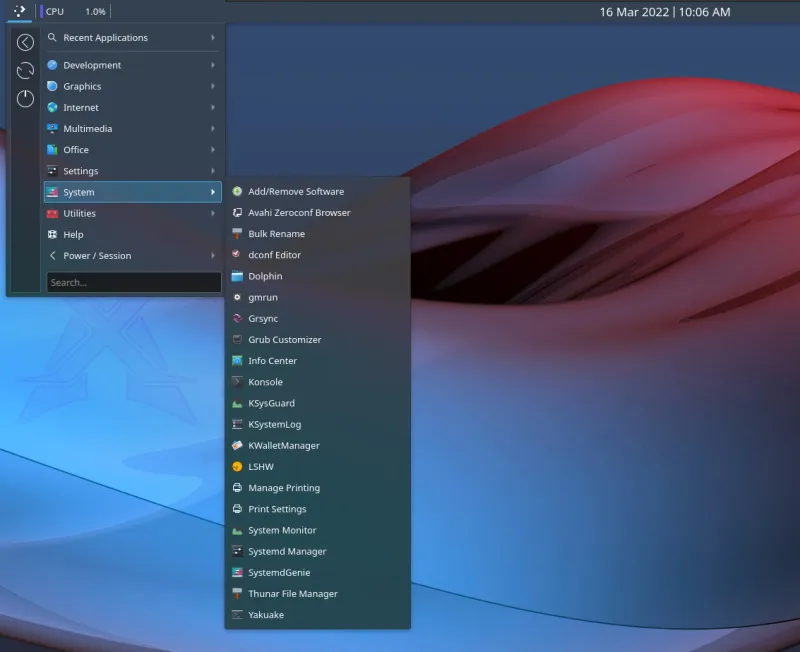Click the Dolphin file manager icon
This screenshot has height=652, width=800.
click(237, 276)
